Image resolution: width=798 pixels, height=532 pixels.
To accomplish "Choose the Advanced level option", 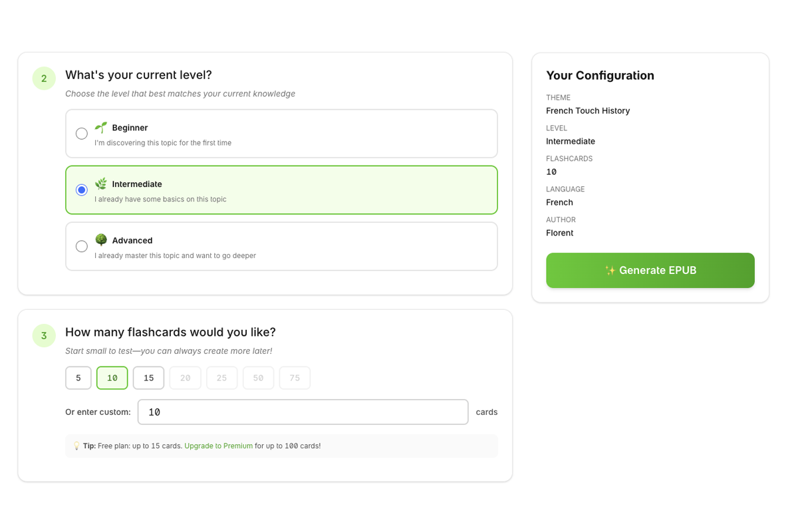I will click(81, 245).
